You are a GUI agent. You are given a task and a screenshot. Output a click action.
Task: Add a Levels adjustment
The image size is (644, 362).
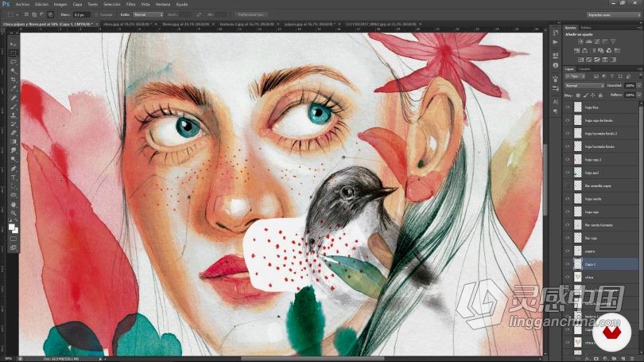588,41
